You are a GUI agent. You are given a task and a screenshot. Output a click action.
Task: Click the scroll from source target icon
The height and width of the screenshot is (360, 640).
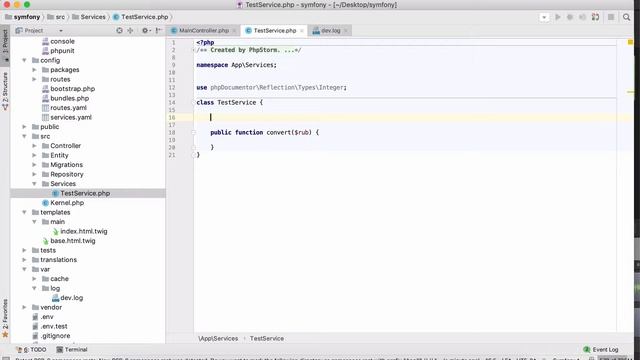pyautogui.click(x=119, y=31)
